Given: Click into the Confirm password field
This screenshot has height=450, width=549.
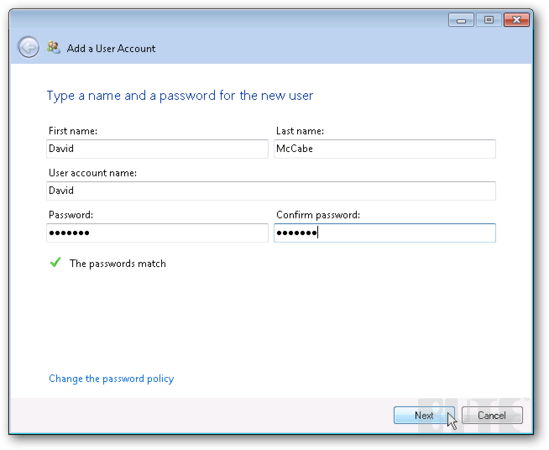Looking at the screenshot, I should coord(385,233).
